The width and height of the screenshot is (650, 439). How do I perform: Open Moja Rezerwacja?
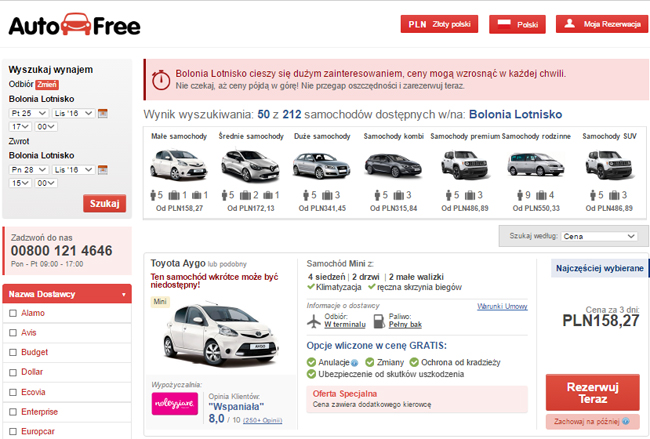(602, 24)
